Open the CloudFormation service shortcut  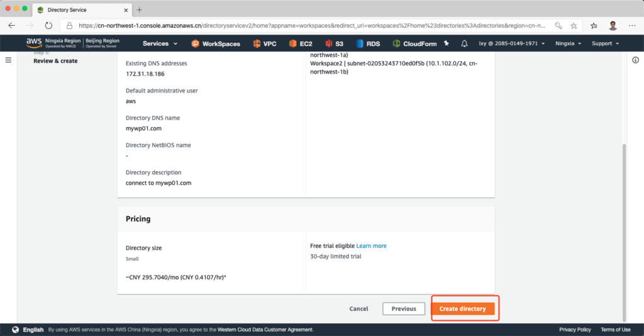[414, 43]
